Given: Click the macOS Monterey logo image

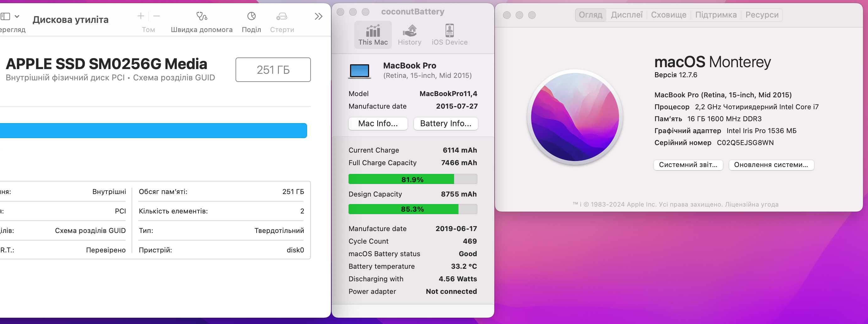Looking at the screenshot, I should [575, 117].
